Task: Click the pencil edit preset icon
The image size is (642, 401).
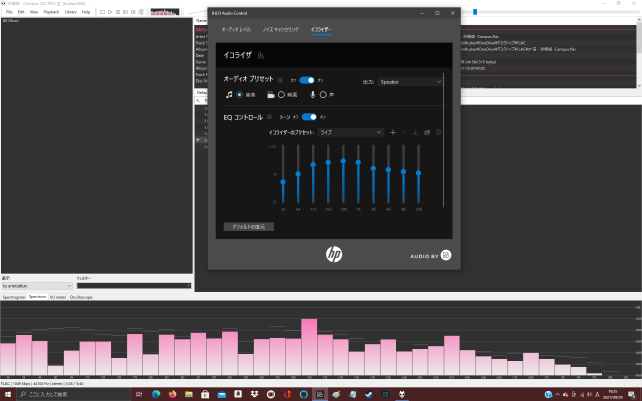Action: (404, 132)
